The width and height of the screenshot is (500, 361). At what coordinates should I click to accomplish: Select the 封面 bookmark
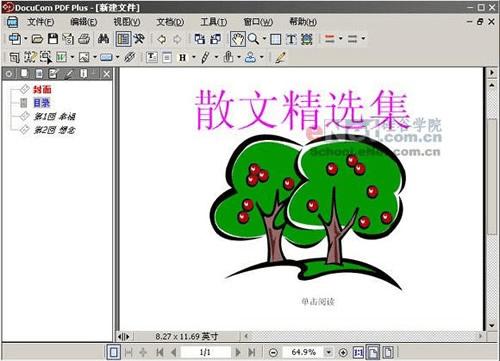pos(42,89)
